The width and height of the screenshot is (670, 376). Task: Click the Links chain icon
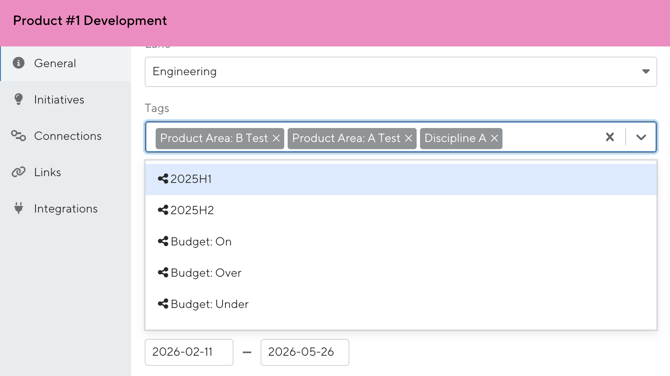18,172
